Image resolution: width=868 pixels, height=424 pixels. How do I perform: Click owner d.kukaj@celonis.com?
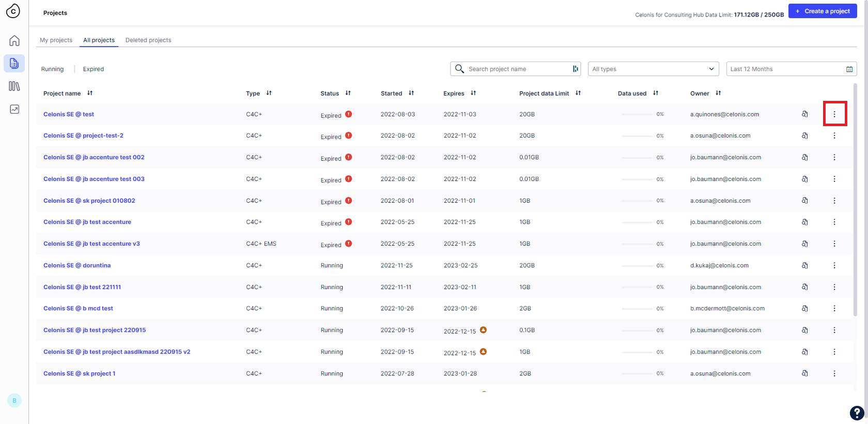pos(719,265)
